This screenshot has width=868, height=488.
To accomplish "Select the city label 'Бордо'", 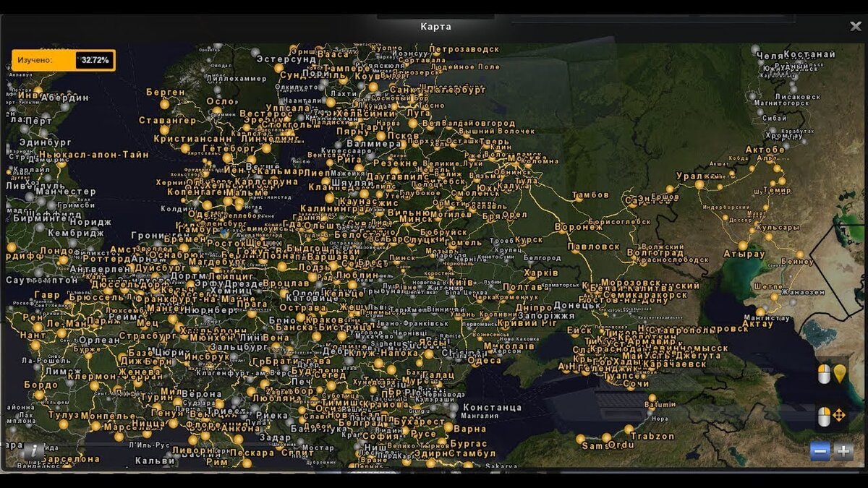I will click(41, 384).
